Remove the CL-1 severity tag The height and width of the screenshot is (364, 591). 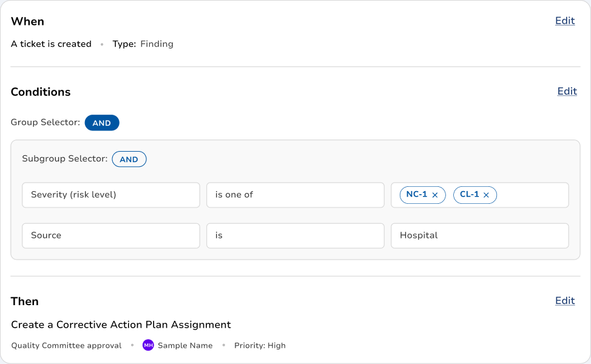point(486,195)
